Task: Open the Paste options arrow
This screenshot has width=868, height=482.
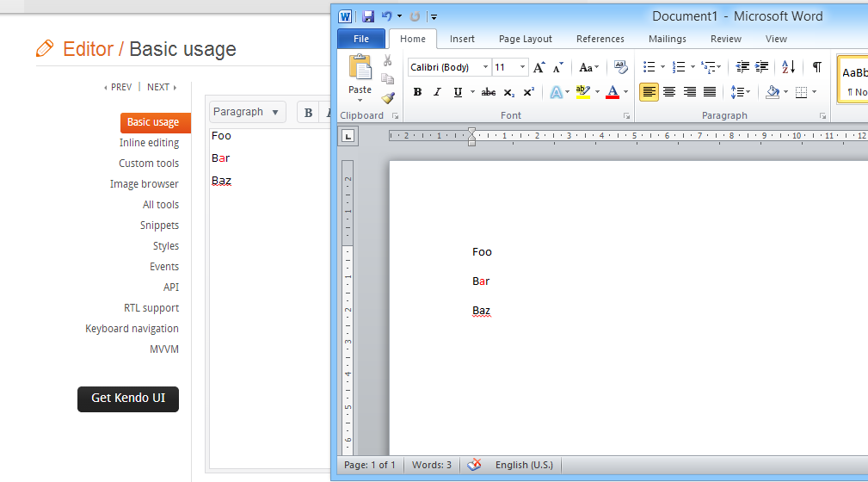Action: [x=360, y=101]
